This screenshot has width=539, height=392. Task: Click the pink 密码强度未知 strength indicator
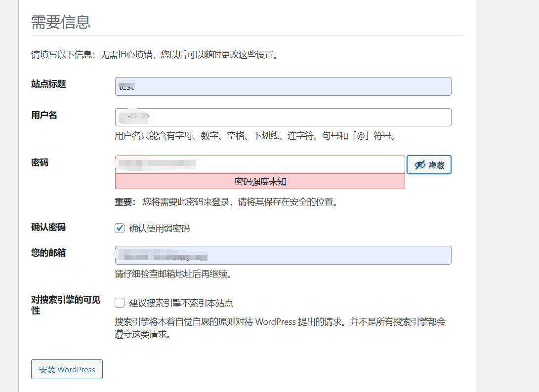260,181
